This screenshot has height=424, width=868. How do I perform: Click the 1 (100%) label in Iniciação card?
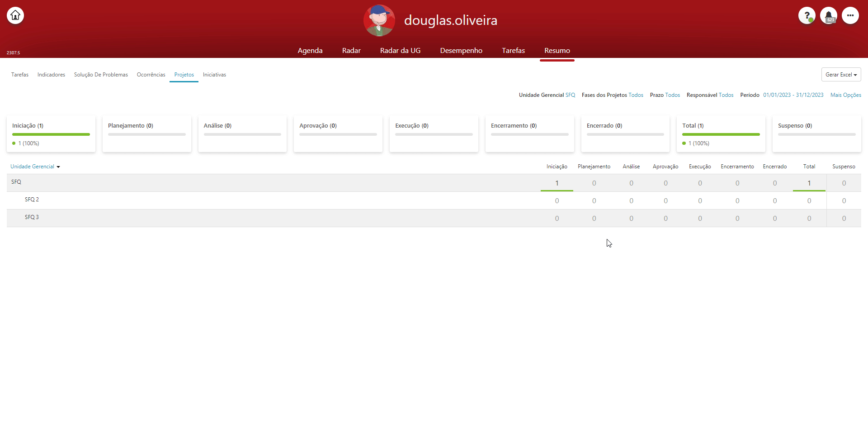28,143
